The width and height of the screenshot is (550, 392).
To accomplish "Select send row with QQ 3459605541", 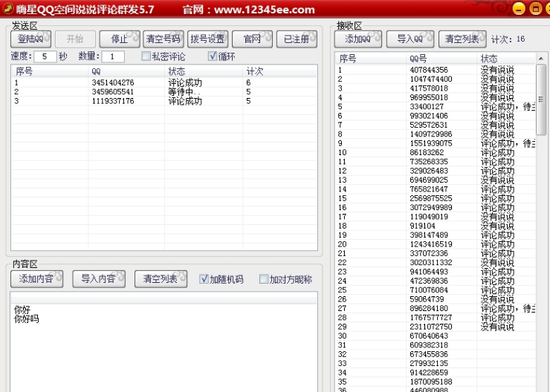I will [164, 92].
